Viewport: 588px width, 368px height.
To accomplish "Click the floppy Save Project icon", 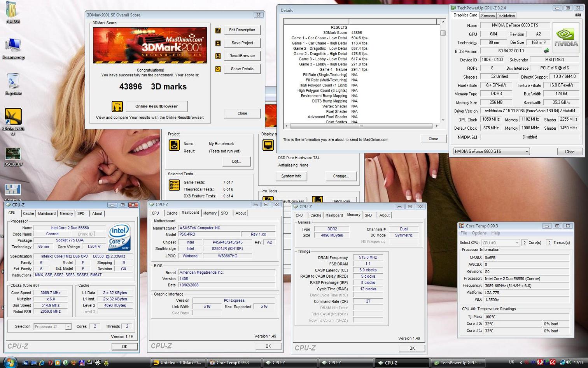I will pyautogui.click(x=218, y=43).
